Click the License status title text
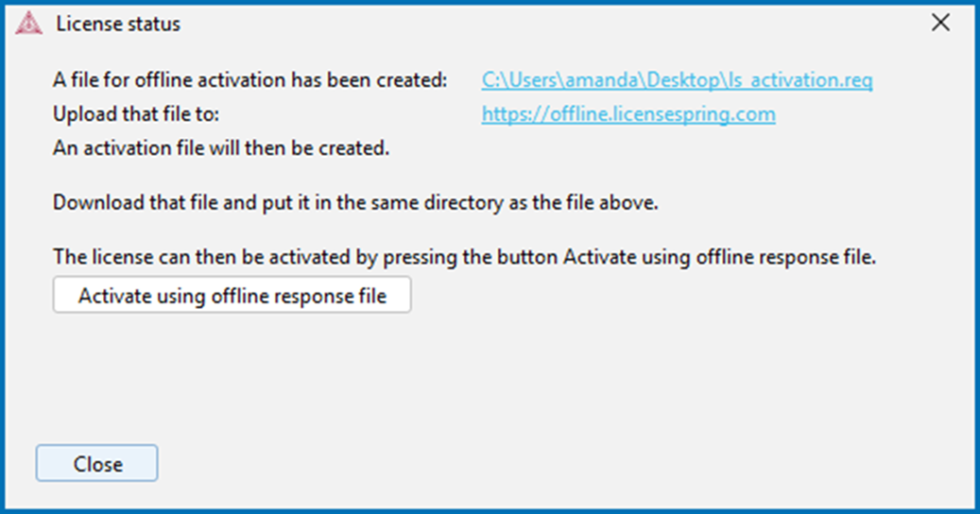 coord(118,24)
